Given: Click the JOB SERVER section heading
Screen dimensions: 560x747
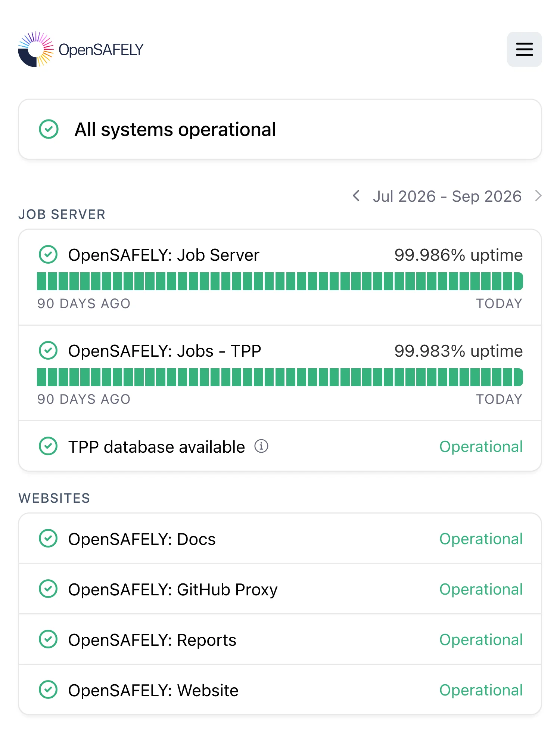Looking at the screenshot, I should click(x=62, y=214).
